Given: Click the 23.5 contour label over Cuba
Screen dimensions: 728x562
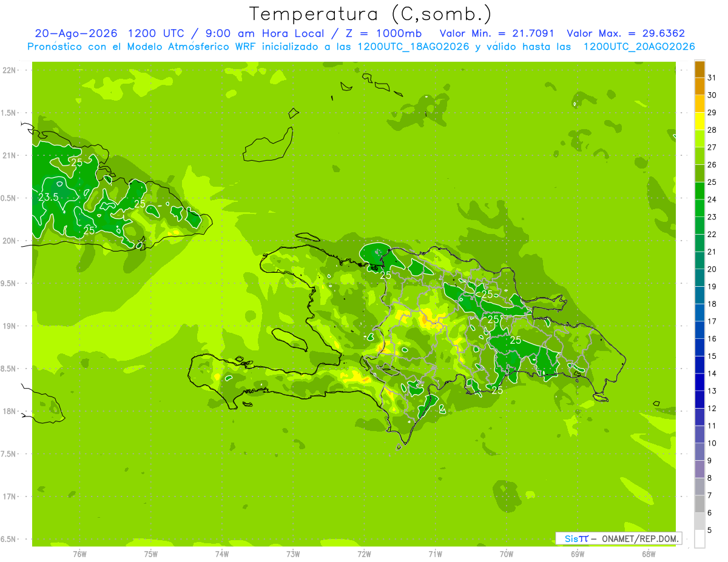Looking at the screenshot, I should click(x=48, y=197).
